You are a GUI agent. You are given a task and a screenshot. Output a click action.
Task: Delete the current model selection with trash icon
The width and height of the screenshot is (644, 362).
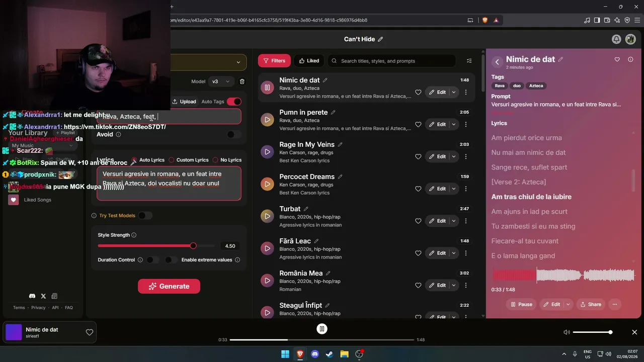tap(242, 81)
